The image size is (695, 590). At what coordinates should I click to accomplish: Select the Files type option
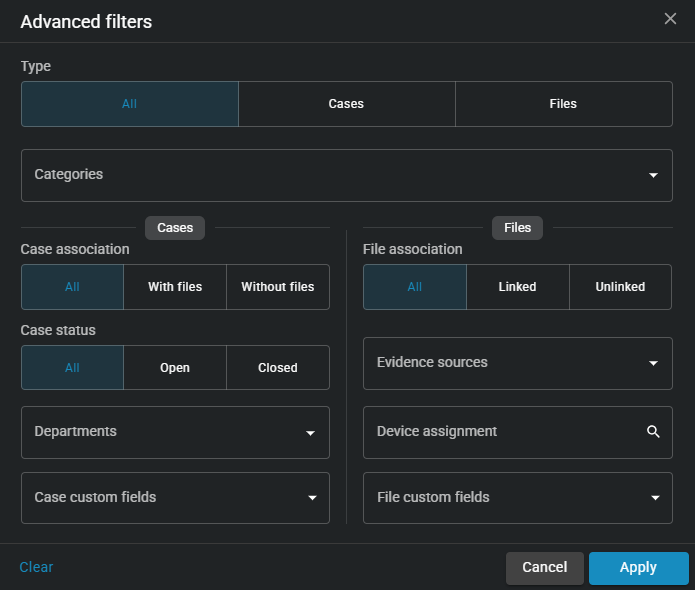563,104
